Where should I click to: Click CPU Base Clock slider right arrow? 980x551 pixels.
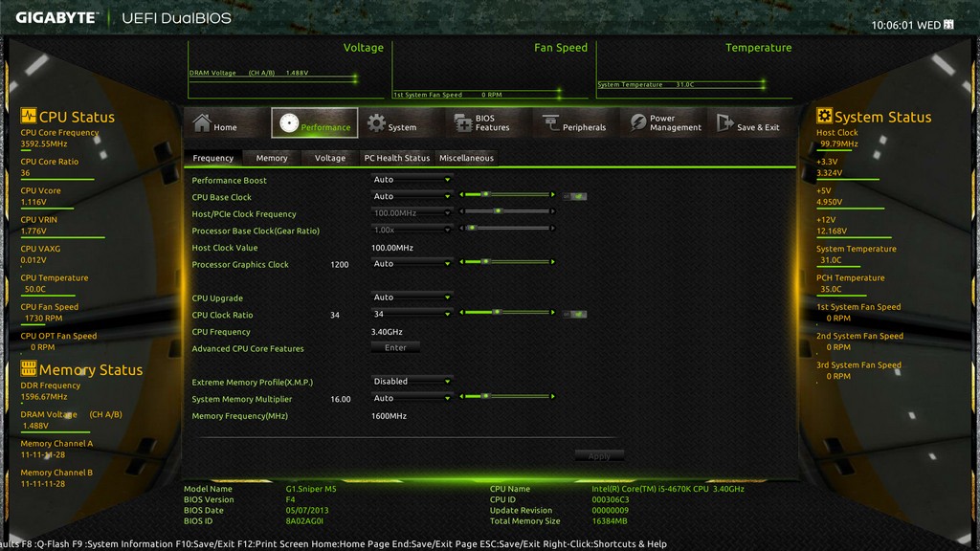(x=552, y=195)
